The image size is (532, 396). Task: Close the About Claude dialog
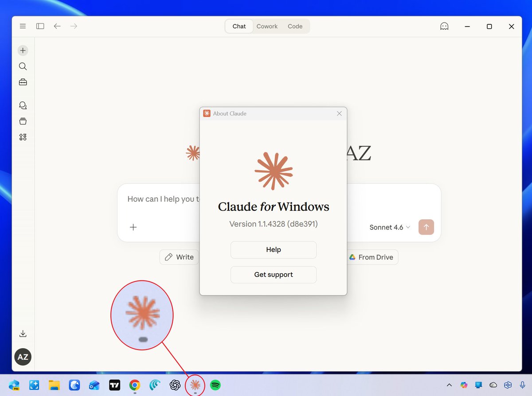339,113
